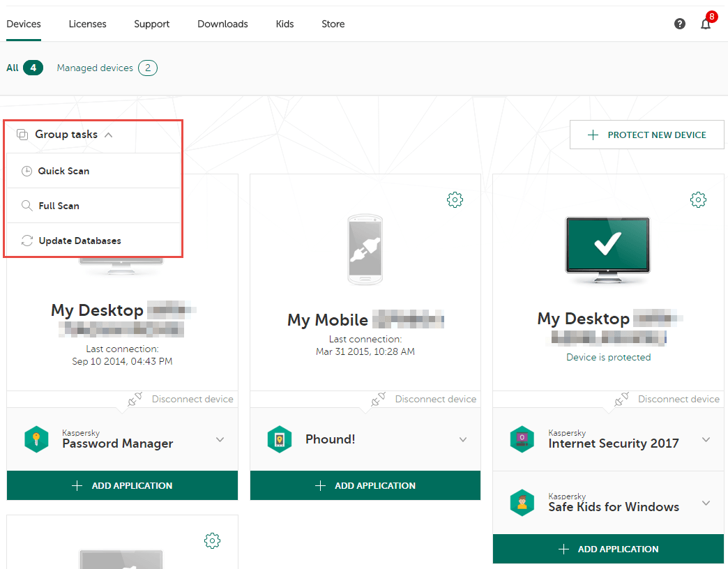Screen dimensions: 728x569
Task: Click unplug icon on protected My Desktop card
Action: tap(621, 399)
